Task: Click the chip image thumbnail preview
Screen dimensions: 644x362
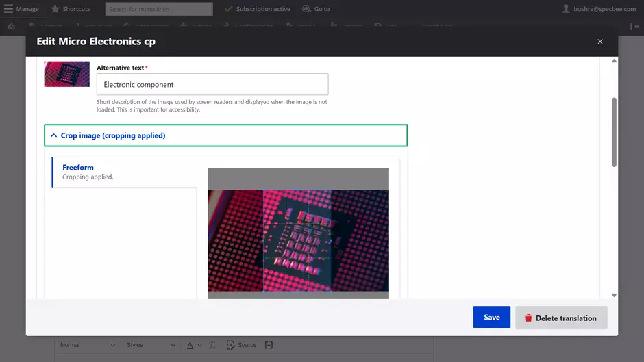Action: (x=67, y=74)
